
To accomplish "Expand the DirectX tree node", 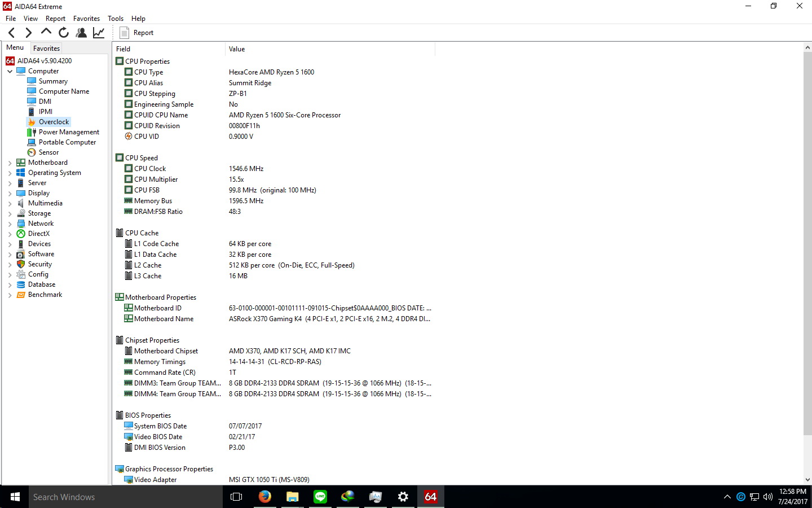I will (x=10, y=234).
